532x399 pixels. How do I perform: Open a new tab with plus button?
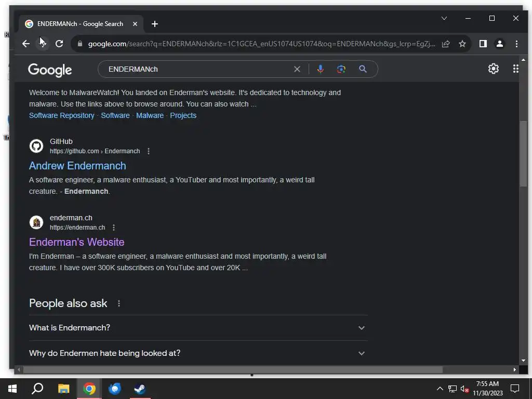click(x=155, y=24)
